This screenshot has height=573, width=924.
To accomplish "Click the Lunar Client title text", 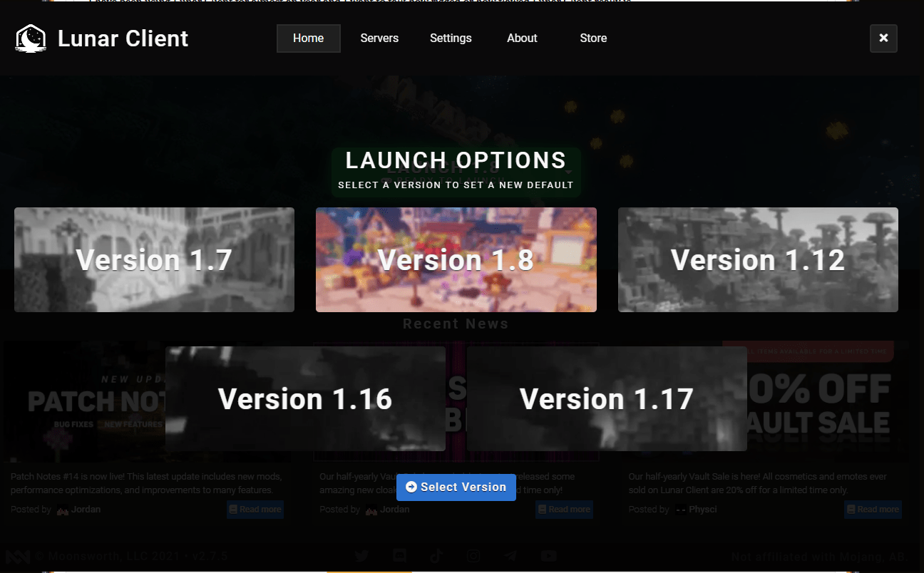I will click(123, 38).
